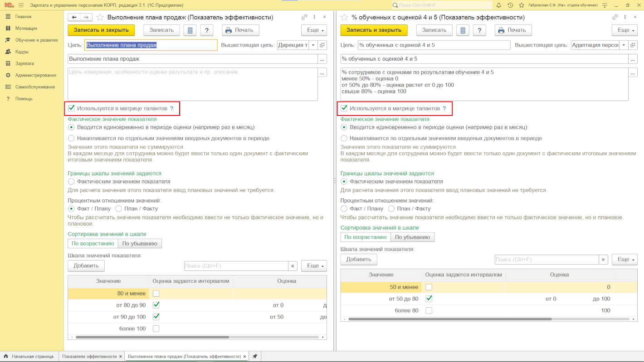Click 'Добавить' above the left scale table
The image size is (644, 362).
86,265
